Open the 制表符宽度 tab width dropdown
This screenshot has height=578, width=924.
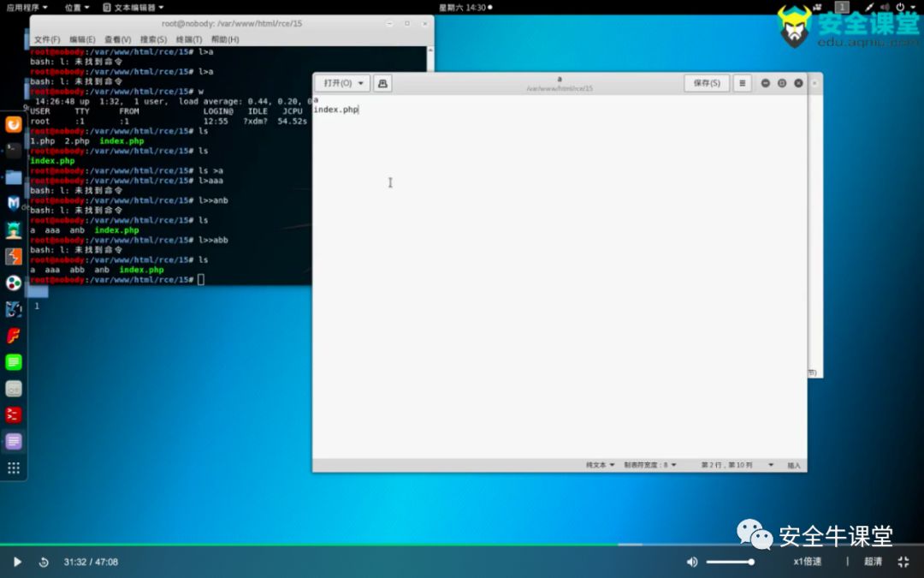click(x=650, y=465)
